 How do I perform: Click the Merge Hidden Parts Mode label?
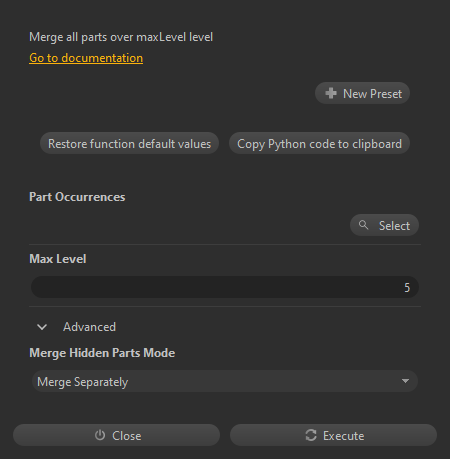tap(102, 353)
